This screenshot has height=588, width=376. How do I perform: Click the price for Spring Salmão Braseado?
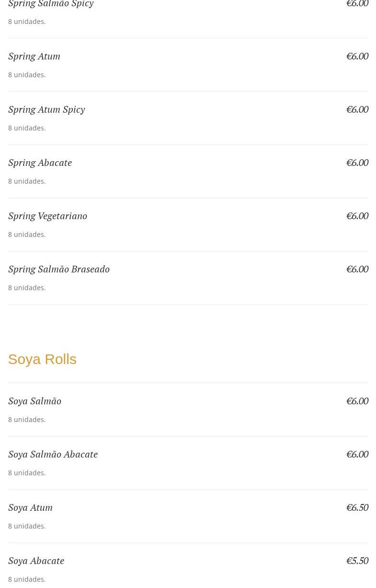tap(357, 269)
